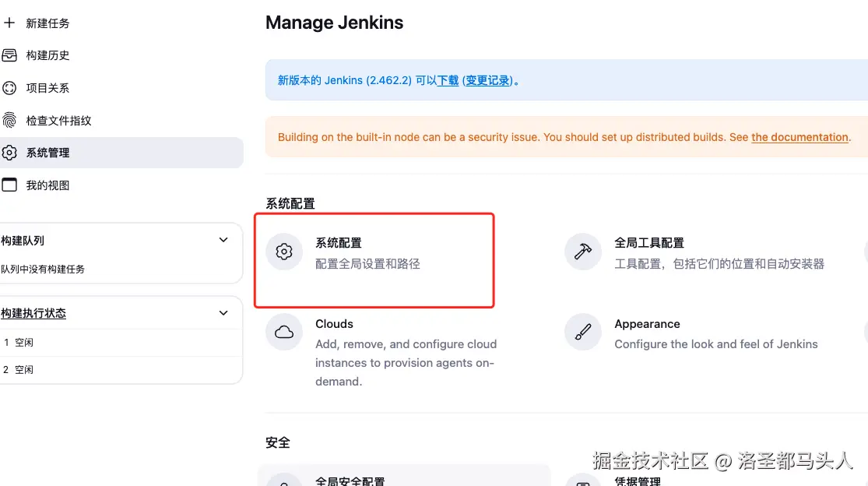Open 系统配置 settings card title
This screenshot has height=486, width=868.
(338, 242)
